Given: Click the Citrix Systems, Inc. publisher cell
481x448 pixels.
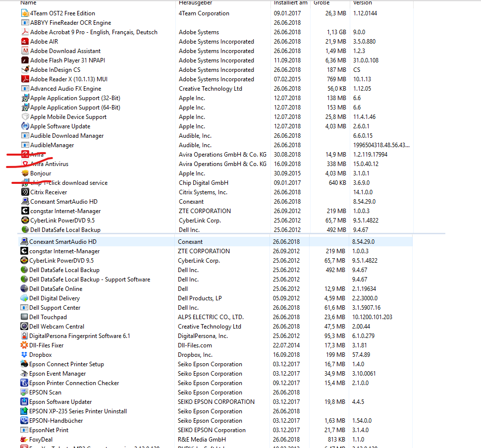Looking at the screenshot, I should point(203,192).
